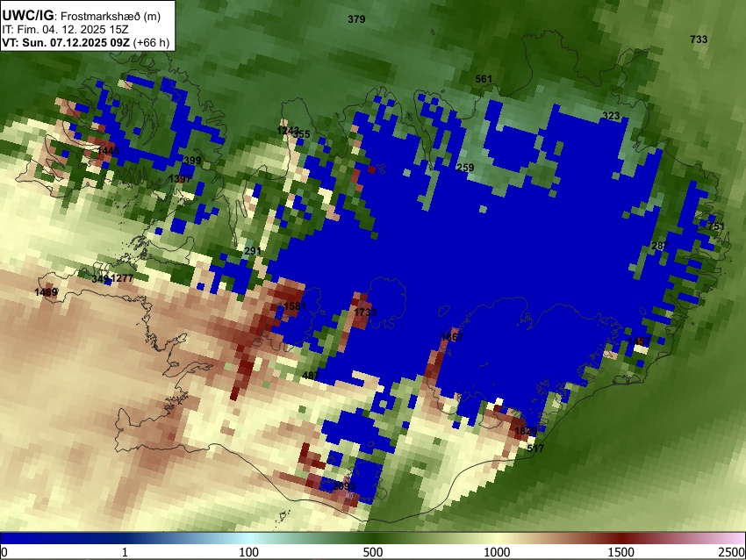Click the map value 1829

pyautogui.click(x=526, y=431)
